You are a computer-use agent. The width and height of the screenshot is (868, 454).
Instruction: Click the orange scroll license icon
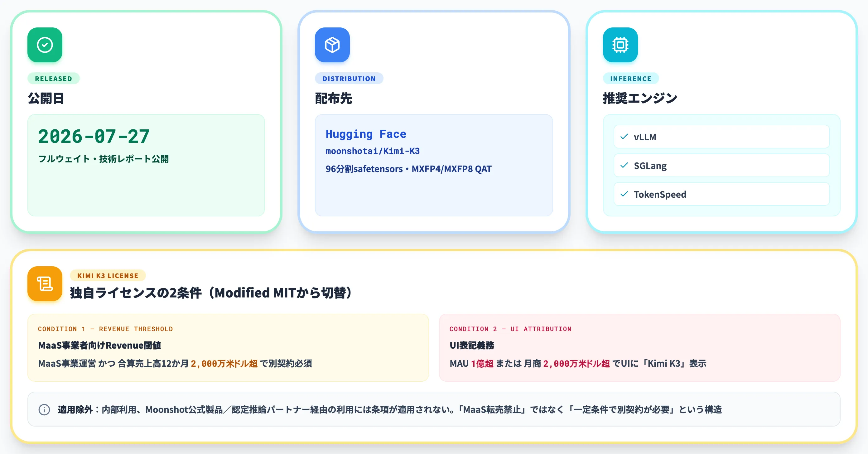pos(45,284)
